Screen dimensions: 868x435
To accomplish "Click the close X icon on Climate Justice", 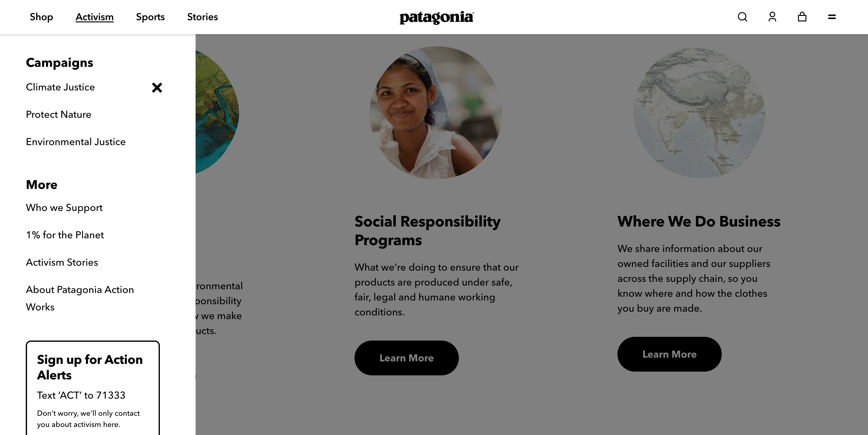I will pyautogui.click(x=156, y=87).
